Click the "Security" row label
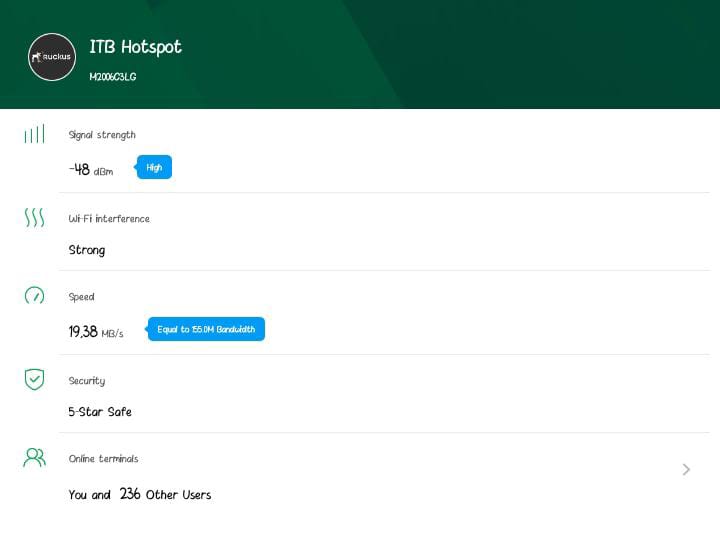720x545 pixels. click(86, 381)
